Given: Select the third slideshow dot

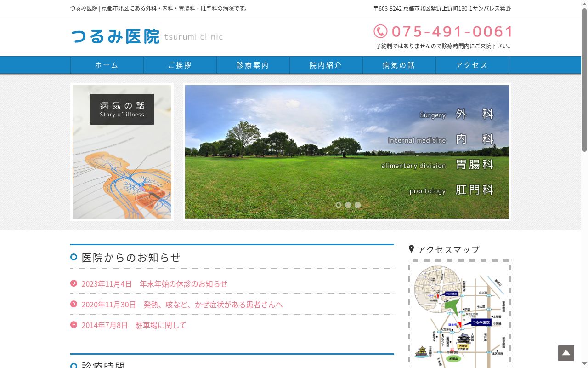Looking at the screenshot, I should [358, 205].
